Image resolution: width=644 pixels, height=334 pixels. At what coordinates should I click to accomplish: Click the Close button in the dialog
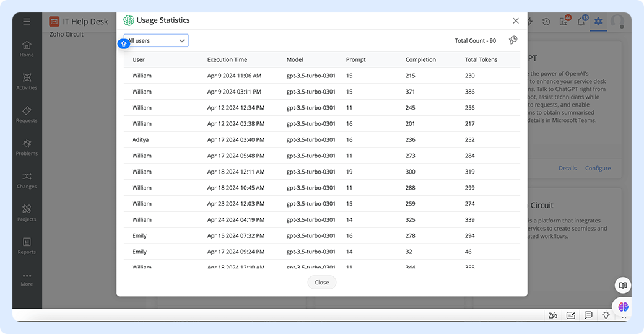321,282
